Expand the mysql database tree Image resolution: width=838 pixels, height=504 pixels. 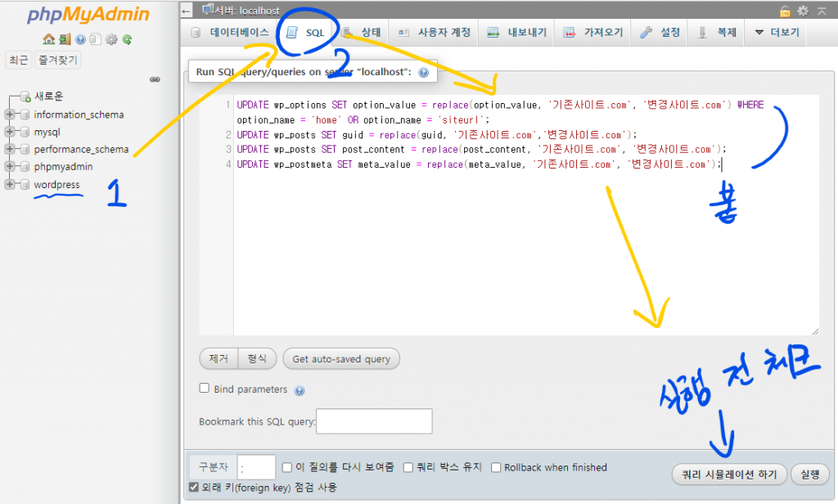pyautogui.click(x=10, y=132)
